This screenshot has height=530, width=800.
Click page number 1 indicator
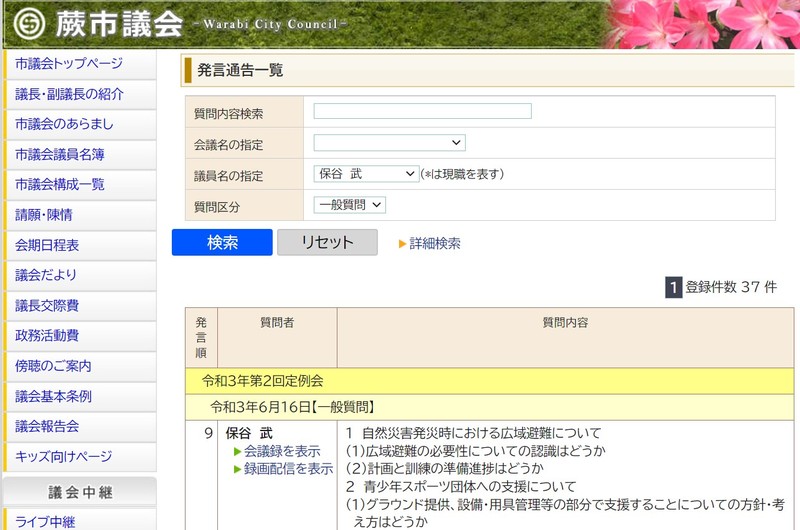click(674, 288)
